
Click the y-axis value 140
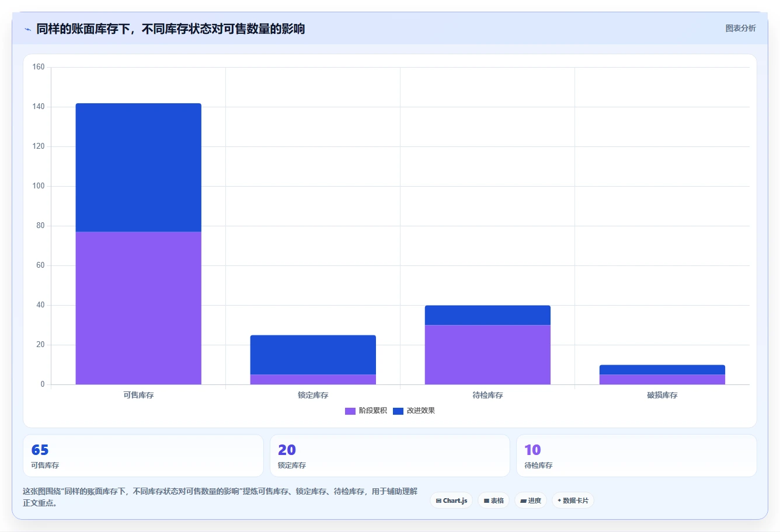[39, 107]
